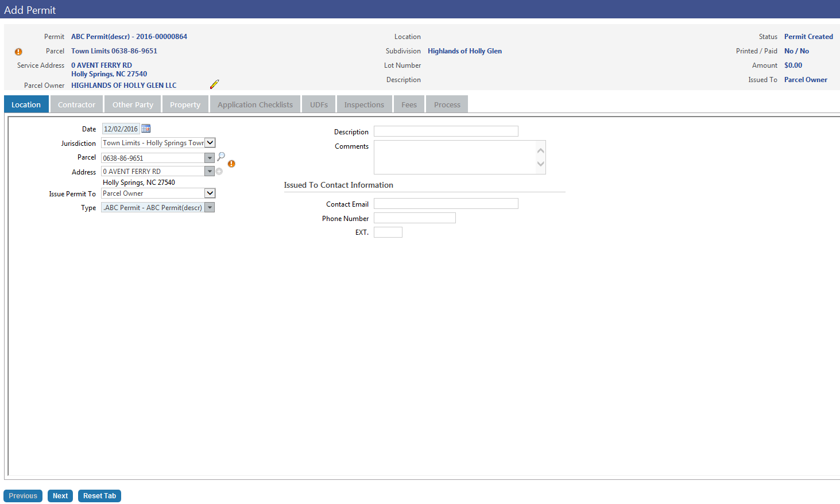Open the Inspections tab
This screenshot has height=504, width=840.
coord(364,104)
